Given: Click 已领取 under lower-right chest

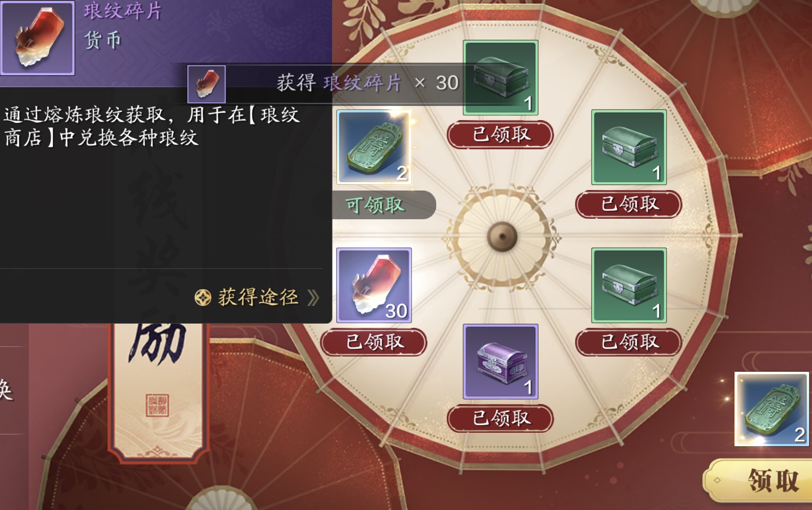Looking at the screenshot, I should [x=629, y=342].
